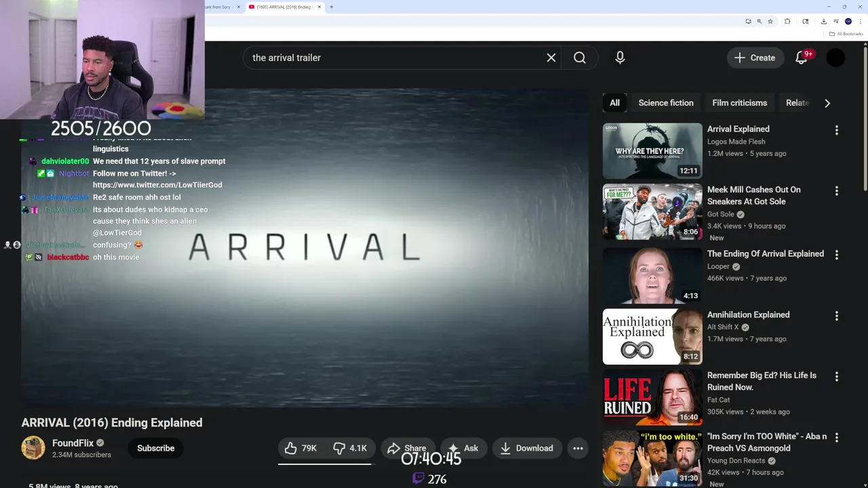Viewport: 868px width, 488px height.
Task: Show more filter chips with the right arrow
Action: click(x=827, y=103)
